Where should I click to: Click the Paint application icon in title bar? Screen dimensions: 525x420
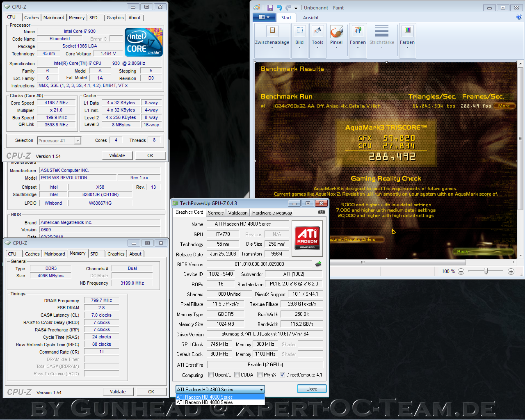point(257,7)
